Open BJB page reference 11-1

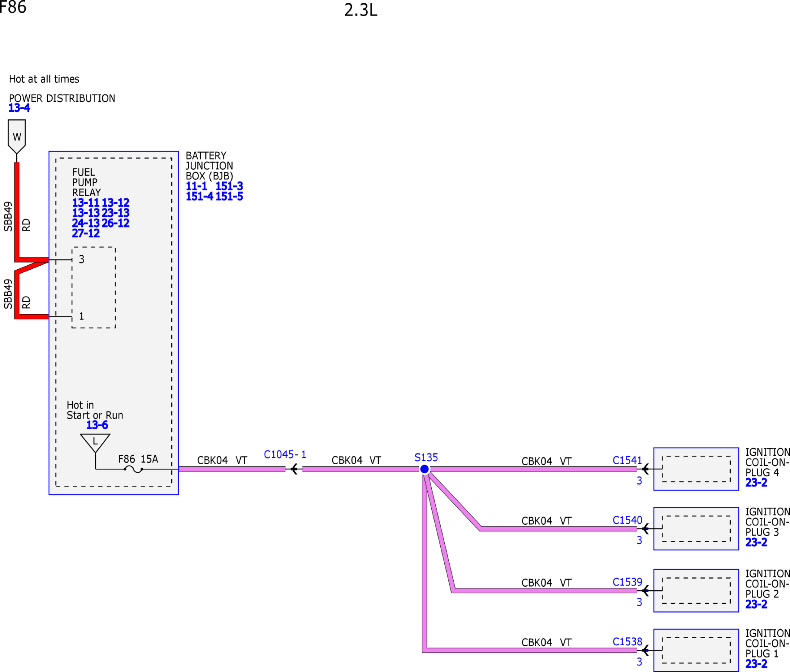pyautogui.click(x=197, y=186)
